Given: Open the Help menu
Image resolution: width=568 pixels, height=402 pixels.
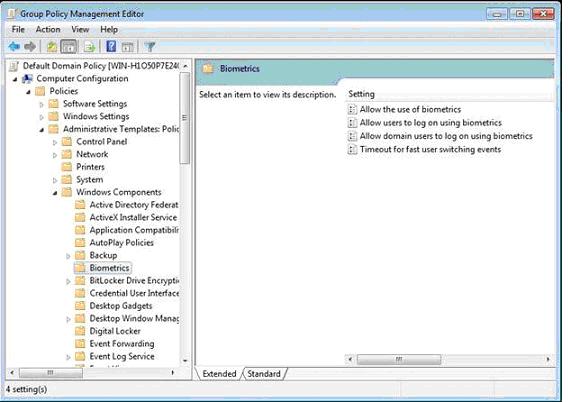Looking at the screenshot, I should [x=109, y=29].
